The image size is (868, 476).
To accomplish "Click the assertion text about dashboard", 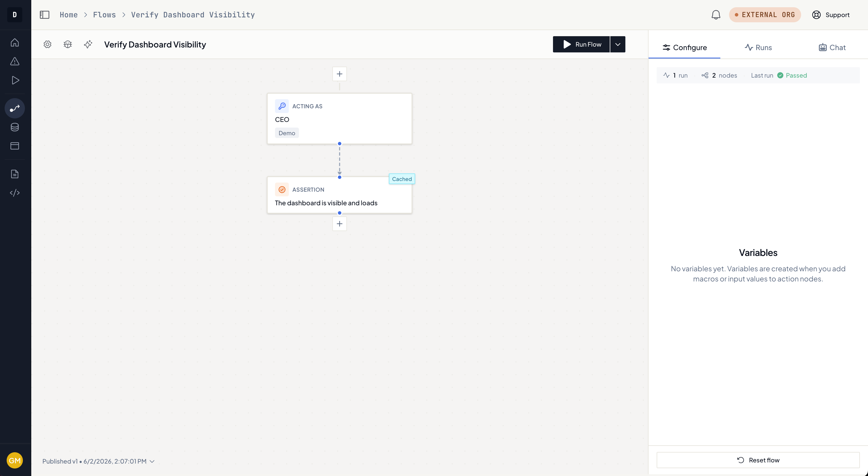I will pyautogui.click(x=326, y=203).
